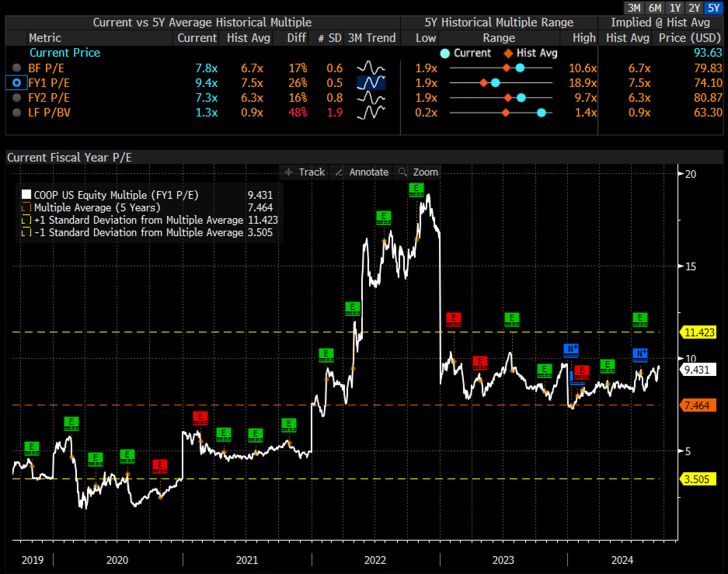Image resolution: width=728 pixels, height=574 pixels.
Task: Click the green E earnings marker in 2019
Action: (32, 448)
